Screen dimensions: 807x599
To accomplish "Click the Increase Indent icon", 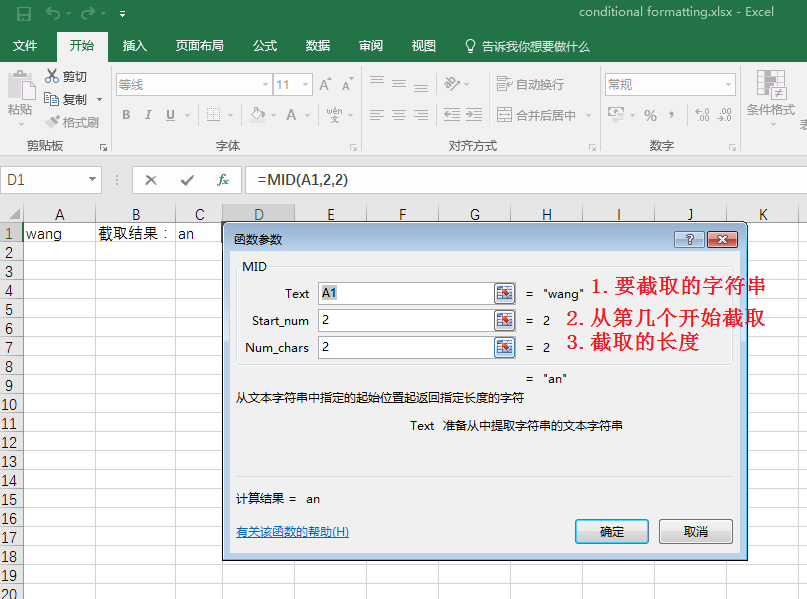I will point(474,115).
